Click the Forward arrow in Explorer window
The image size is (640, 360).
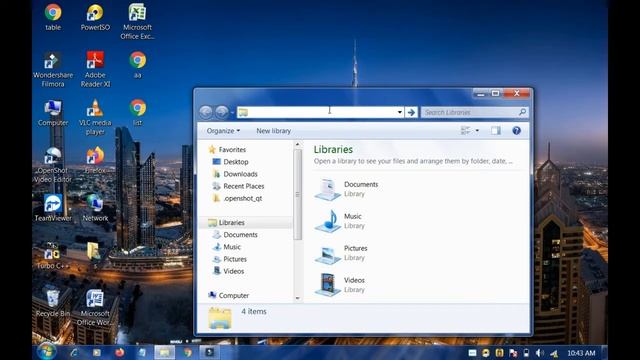click(x=222, y=112)
